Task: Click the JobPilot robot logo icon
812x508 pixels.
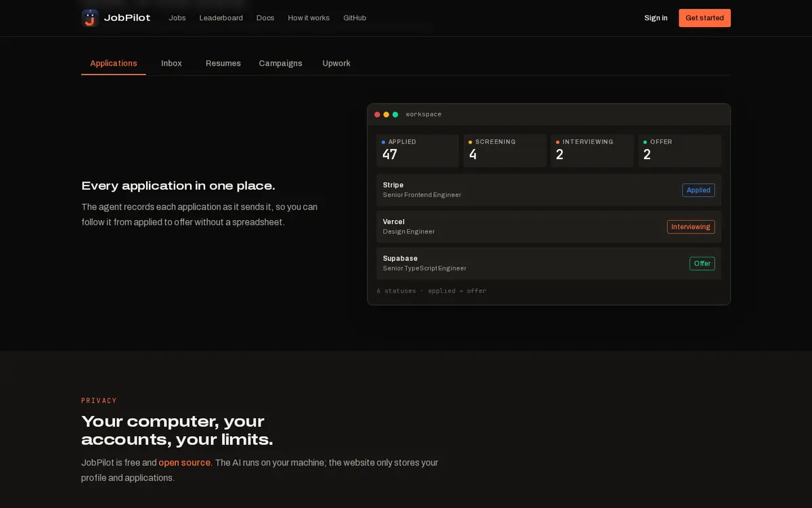Action: 90,18
